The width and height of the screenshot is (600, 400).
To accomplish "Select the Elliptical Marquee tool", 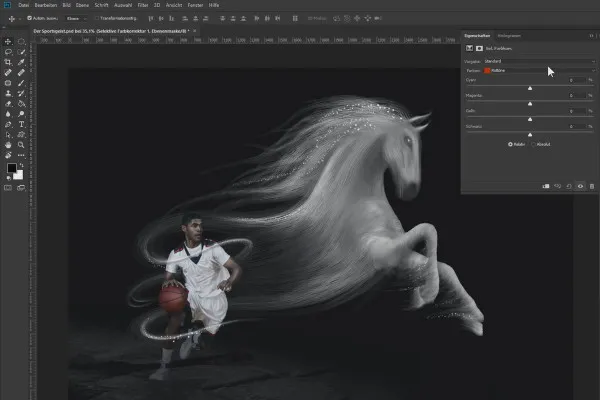I will coord(21,41).
